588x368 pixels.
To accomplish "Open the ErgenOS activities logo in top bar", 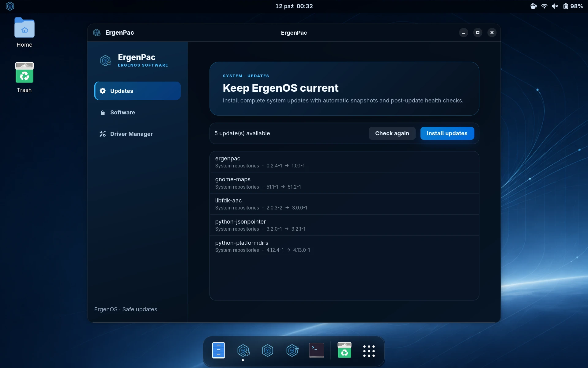I will (10, 6).
